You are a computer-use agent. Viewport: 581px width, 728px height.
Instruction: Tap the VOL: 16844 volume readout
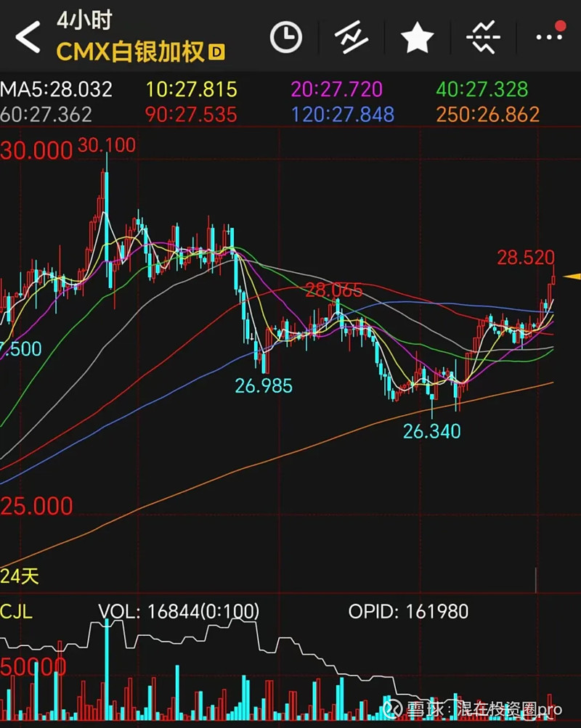click(179, 612)
